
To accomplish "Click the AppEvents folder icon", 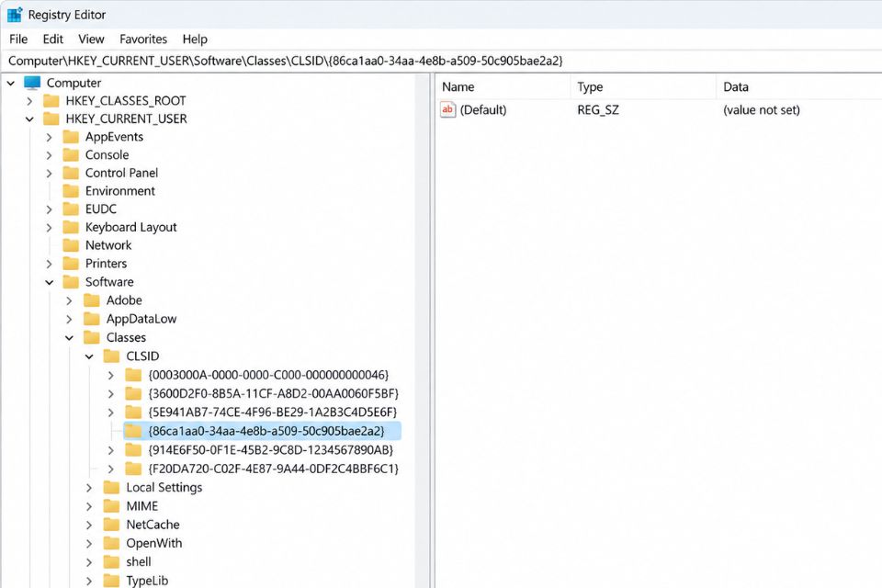I will [71, 137].
